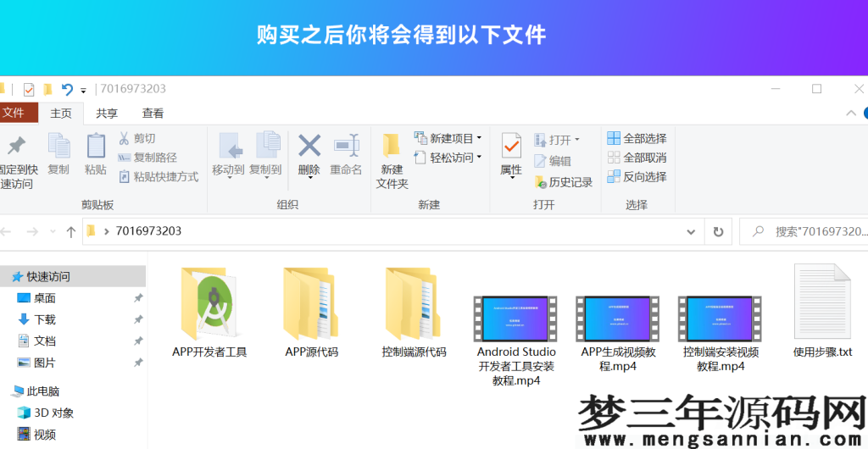This screenshot has width=868, height=449.
Task: Click the Up one level arrow
Action: 71,231
